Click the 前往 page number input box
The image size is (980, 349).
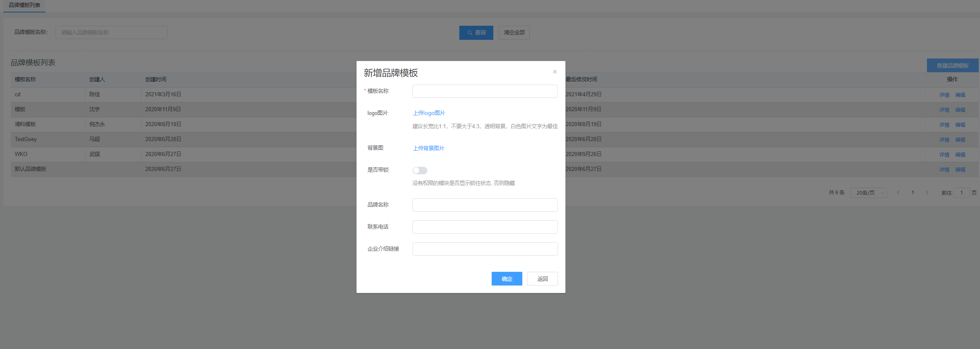tap(961, 193)
